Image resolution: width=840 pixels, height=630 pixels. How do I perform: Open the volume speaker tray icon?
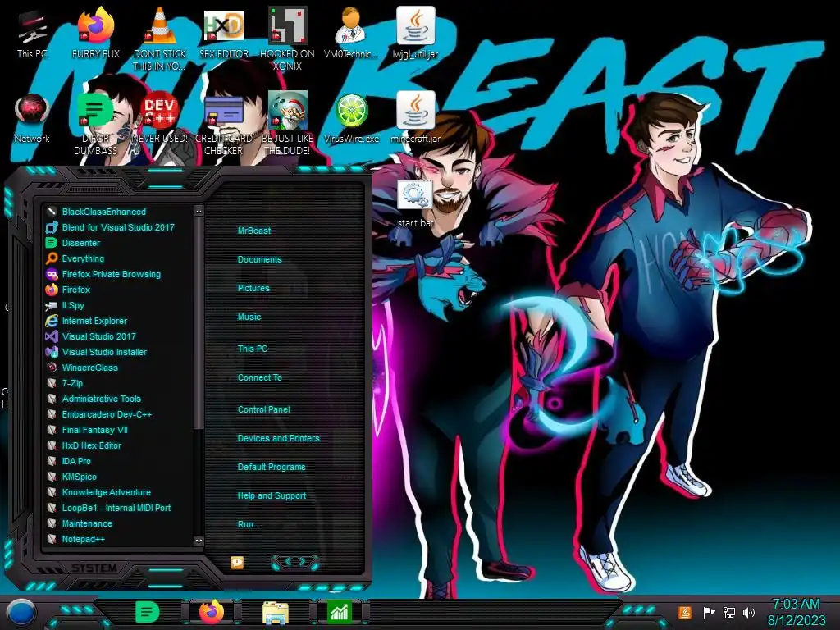click(749, 612)
